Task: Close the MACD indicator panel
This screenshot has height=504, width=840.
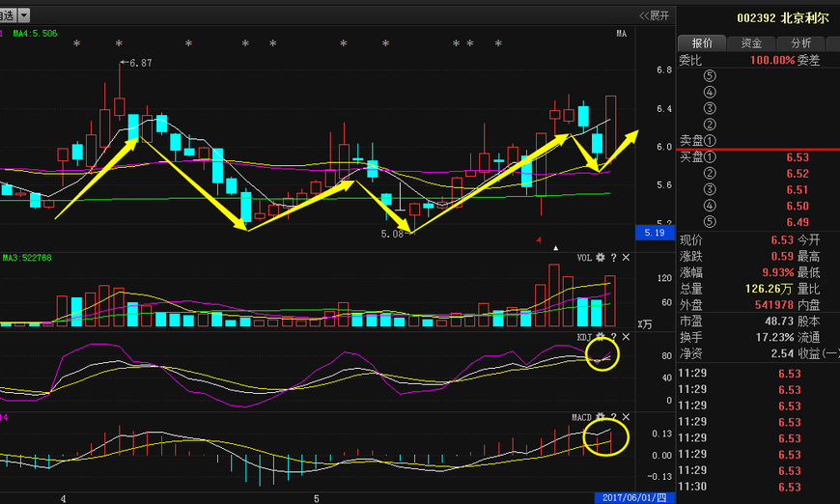Action: [626, 417]
